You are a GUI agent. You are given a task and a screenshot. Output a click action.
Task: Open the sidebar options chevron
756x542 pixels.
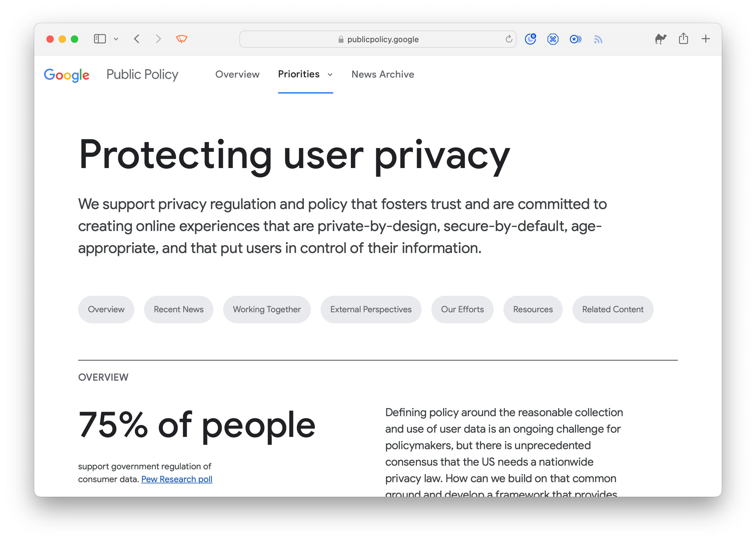click(116, 39)
